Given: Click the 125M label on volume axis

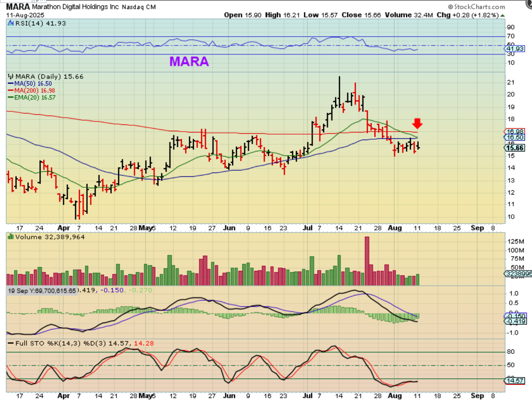Looking at the screenshot, I should tap(516, 241).
